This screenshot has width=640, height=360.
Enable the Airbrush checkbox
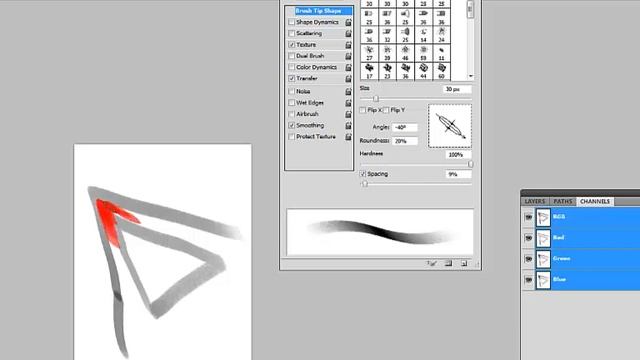291,114
